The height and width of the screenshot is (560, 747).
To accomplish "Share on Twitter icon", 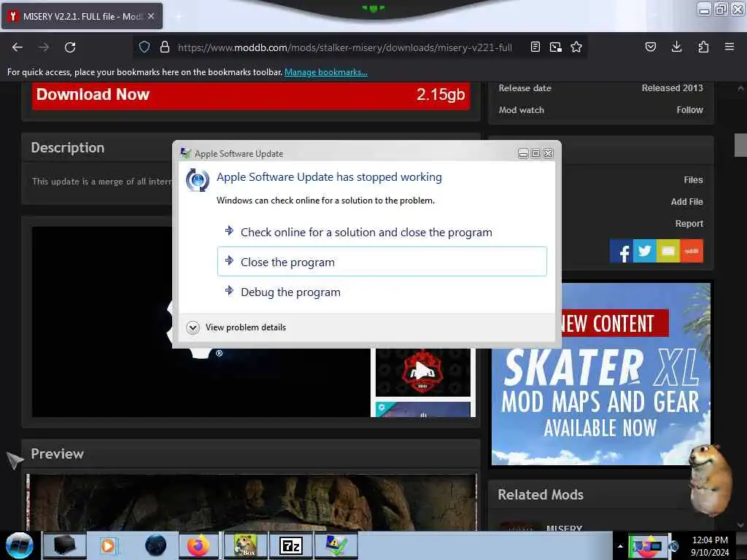I will 645,251.
